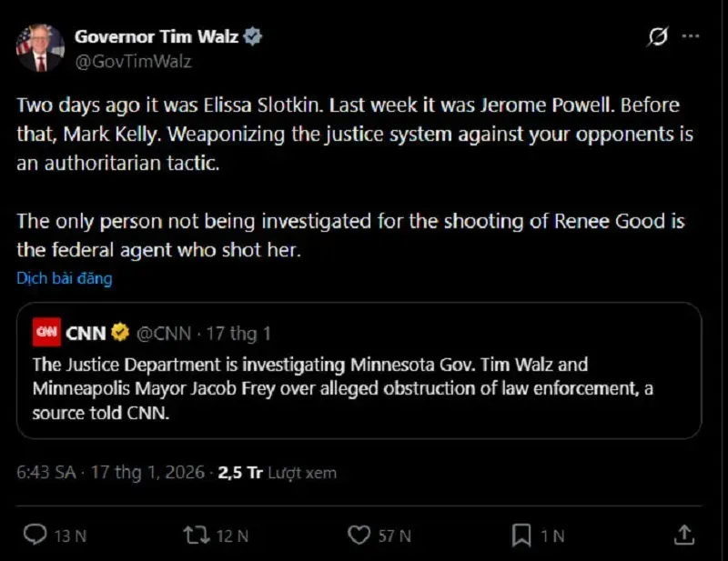This screenshot has width=728, height=561.
Task: Open the three-dot more options menu
Action: pyautogui.click(x=691, y=37)
